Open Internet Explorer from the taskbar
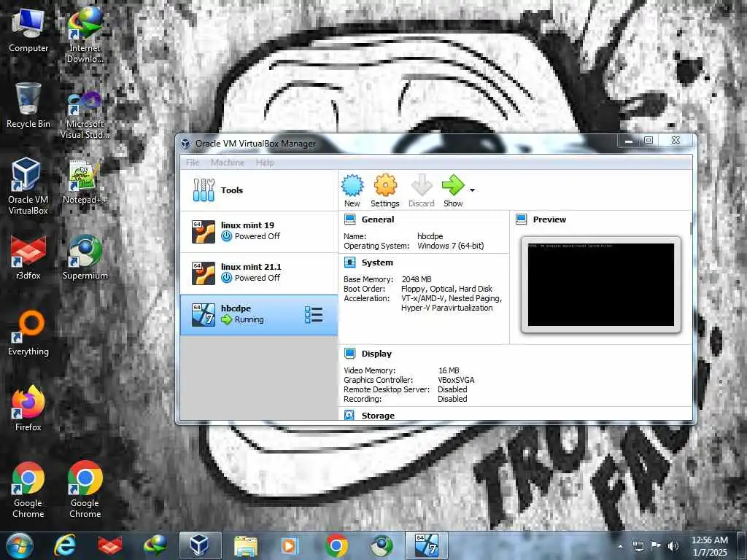747x560 pixels. click(64, 545)
